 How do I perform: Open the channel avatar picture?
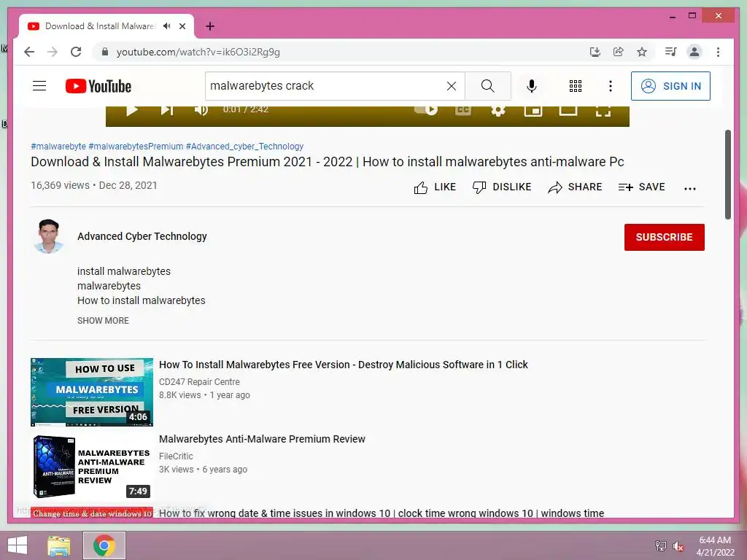tap(49, 236)
